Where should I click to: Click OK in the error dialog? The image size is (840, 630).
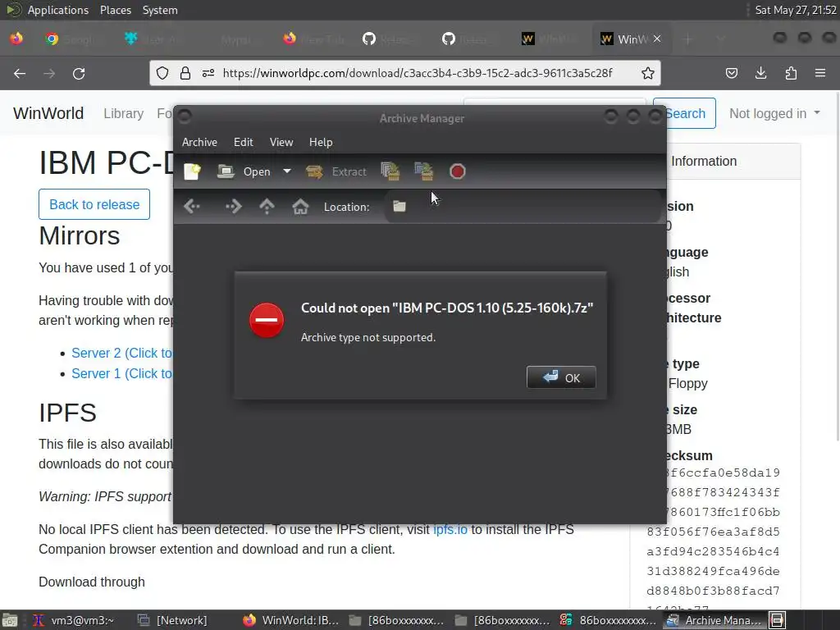tap(561, 377)
